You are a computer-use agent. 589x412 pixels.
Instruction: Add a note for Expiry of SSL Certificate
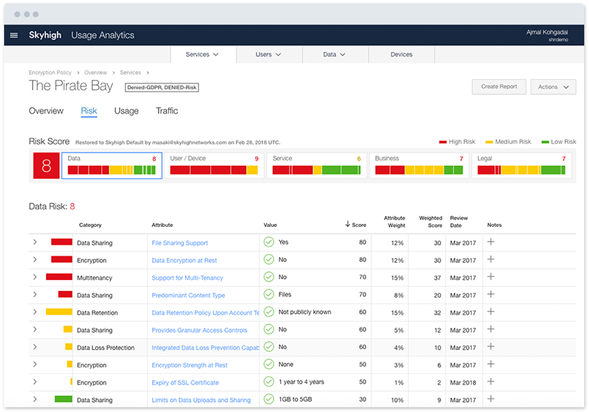[491, 382]
